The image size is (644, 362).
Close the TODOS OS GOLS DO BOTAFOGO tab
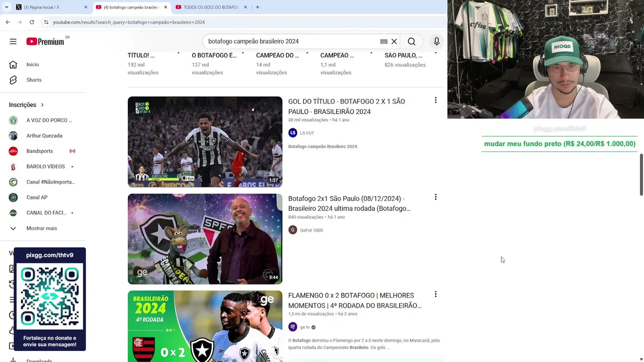tap(246, 7)
